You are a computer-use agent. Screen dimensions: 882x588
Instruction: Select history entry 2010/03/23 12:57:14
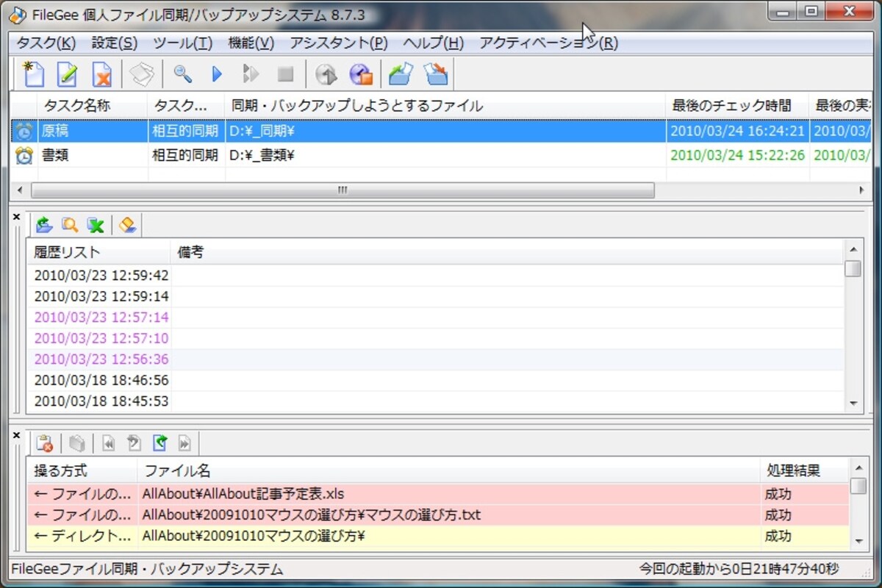pyautogui.click(x=101, y=318)
